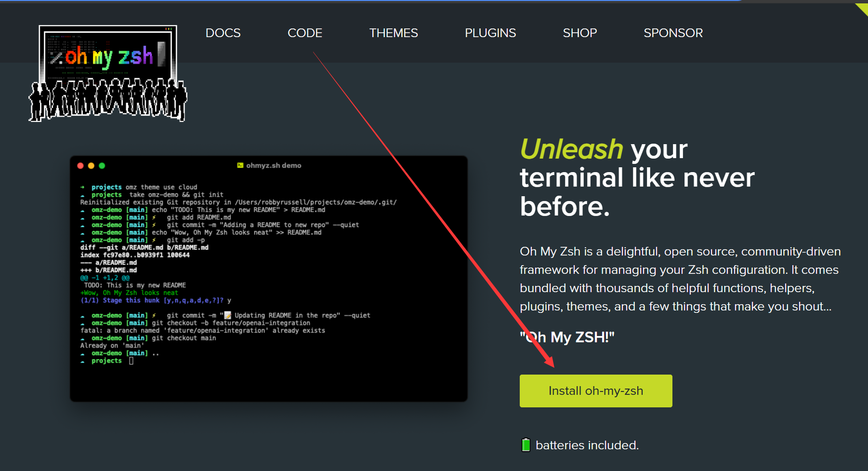
Task: Click the "Unleash your terminal" headline
Action: 637,177
